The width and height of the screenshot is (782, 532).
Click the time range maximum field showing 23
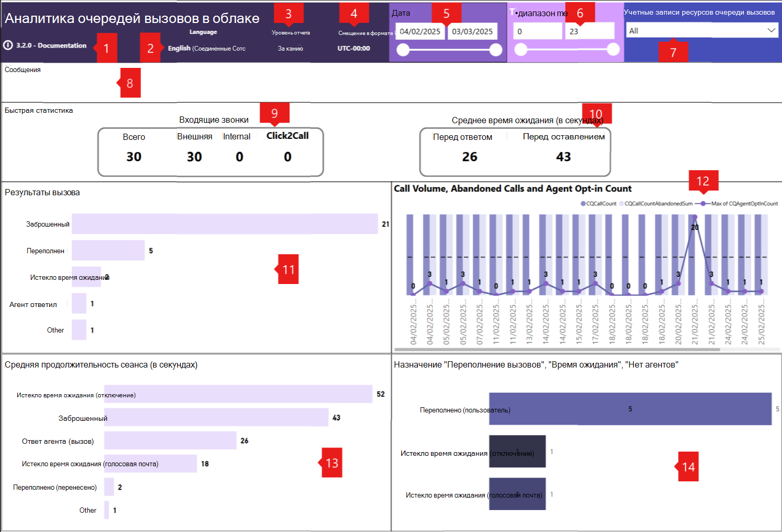pyautogui.click(x=589, y=31)
